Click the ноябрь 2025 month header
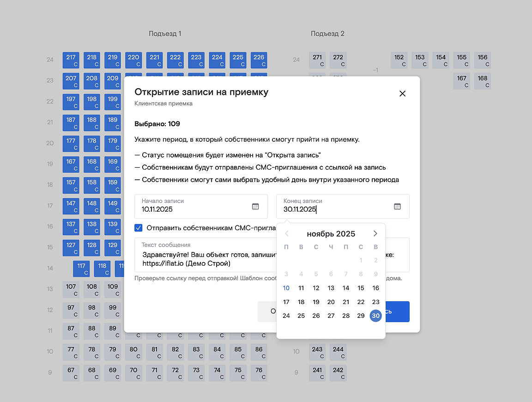532x402 pixels. (331, 234)
